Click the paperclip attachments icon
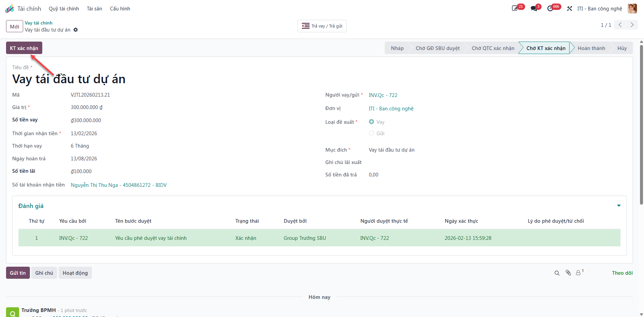Viewport: 644px width, 317px height. (568, 273)
